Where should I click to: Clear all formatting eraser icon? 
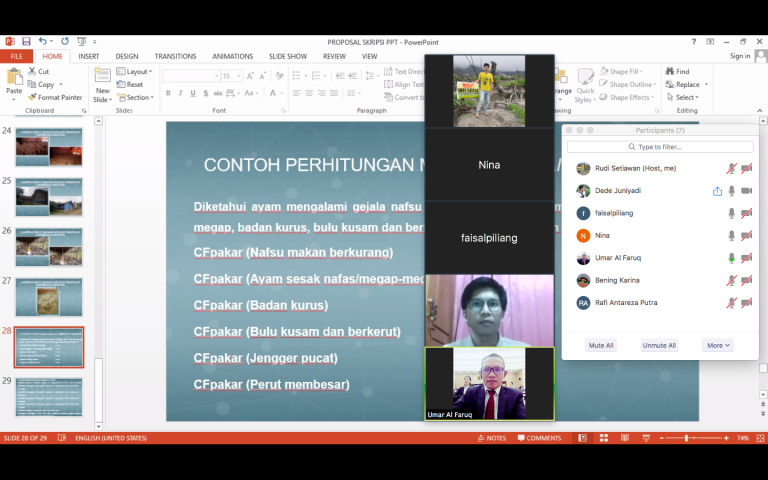280,76
